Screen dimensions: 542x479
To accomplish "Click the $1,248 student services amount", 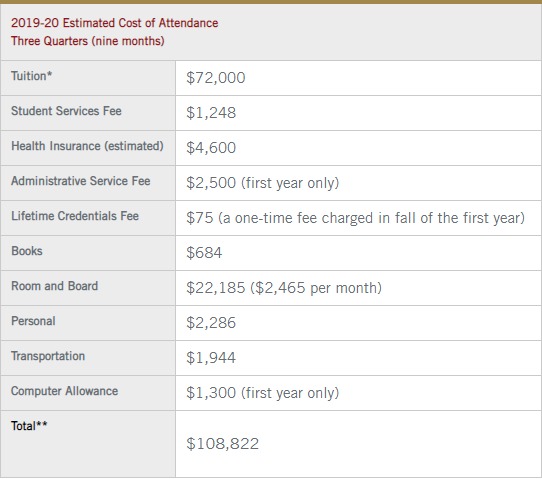I will 211,113.
